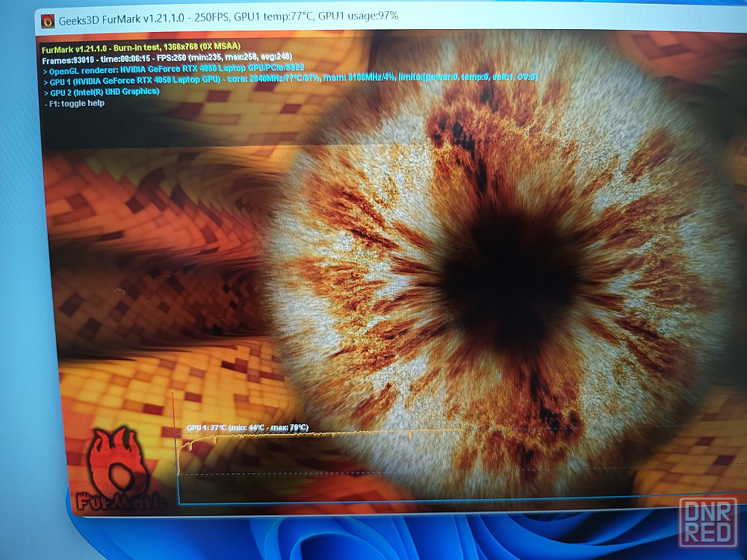
Task: Click the GPU 1 temperature min/max label
Action: pos(247,428)
